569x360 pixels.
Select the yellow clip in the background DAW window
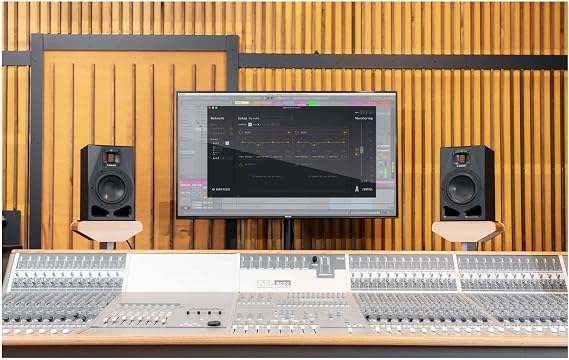(242, 103)
